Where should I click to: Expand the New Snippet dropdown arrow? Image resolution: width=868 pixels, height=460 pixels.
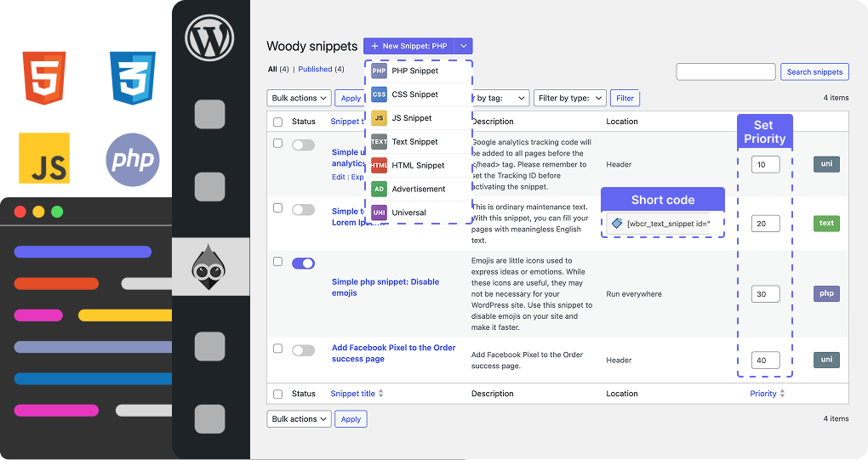(x=463, y=46)
